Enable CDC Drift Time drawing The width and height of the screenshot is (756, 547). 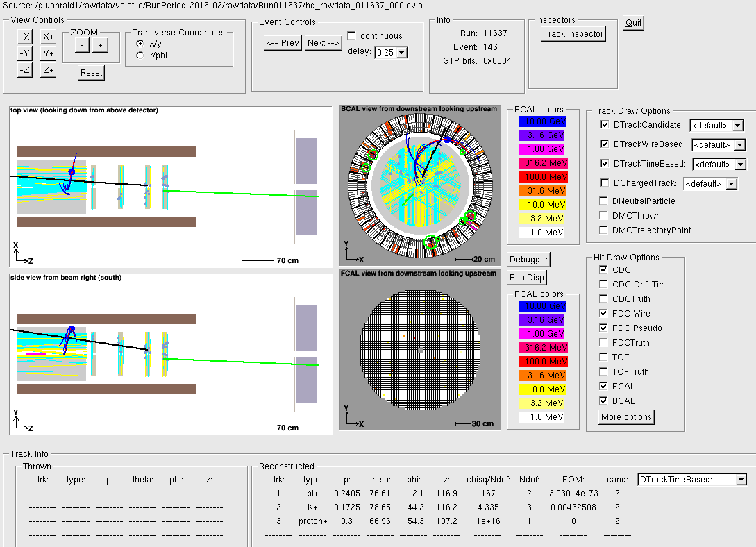[x=603, y=284]
